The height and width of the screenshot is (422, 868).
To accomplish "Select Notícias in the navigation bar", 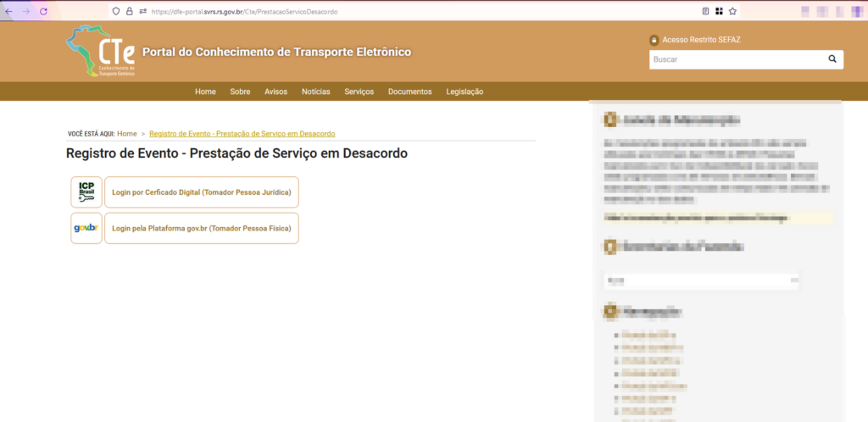I will point(315,92).
